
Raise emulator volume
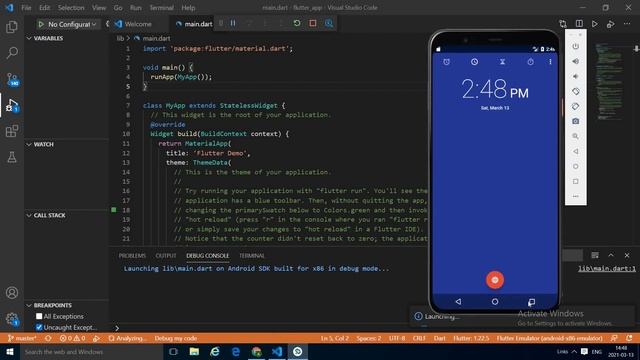coord(576,61)
